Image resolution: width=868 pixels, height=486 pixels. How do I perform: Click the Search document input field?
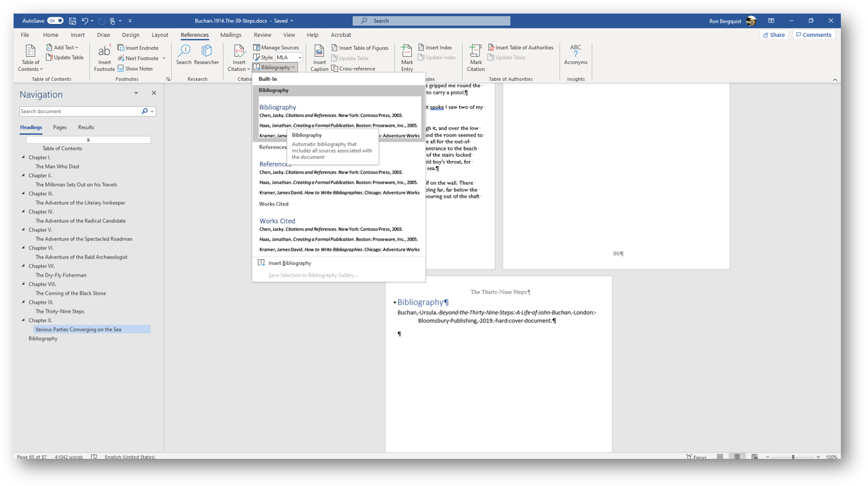point(80,111)
